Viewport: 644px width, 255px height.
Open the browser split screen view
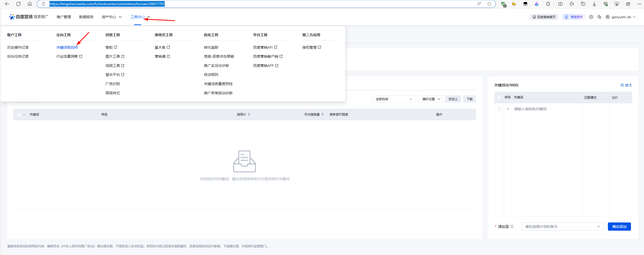560,4
